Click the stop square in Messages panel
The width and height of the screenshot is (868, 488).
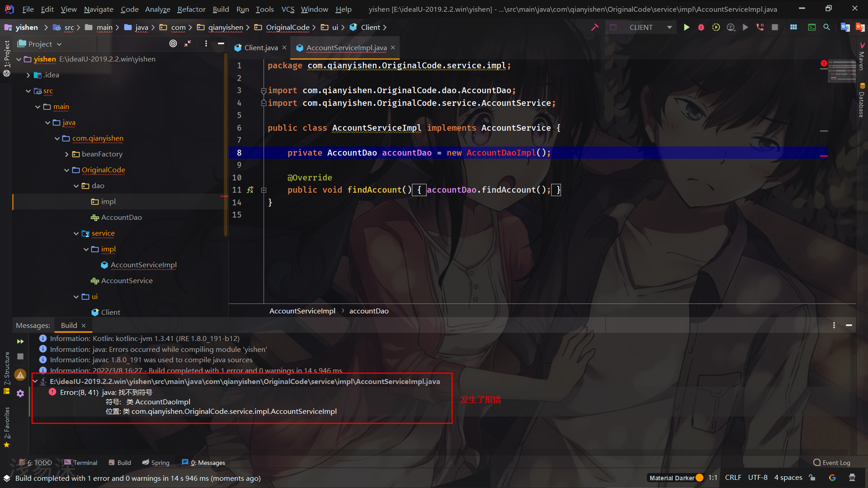point(20,356)
